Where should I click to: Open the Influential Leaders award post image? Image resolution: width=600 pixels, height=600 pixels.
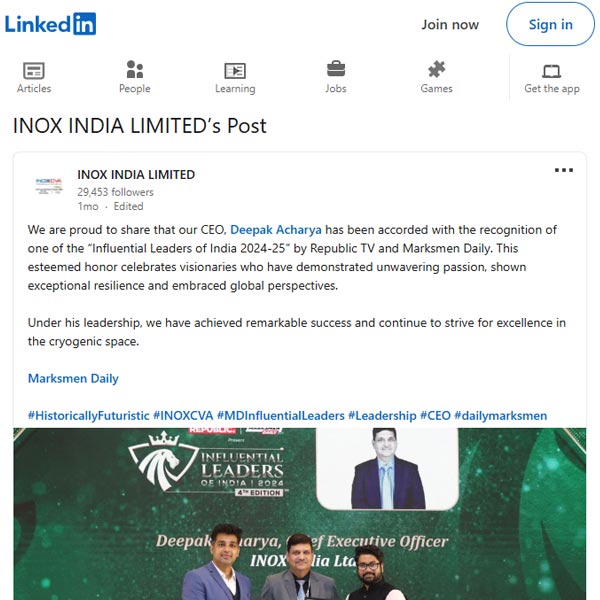tap(300, 514)
